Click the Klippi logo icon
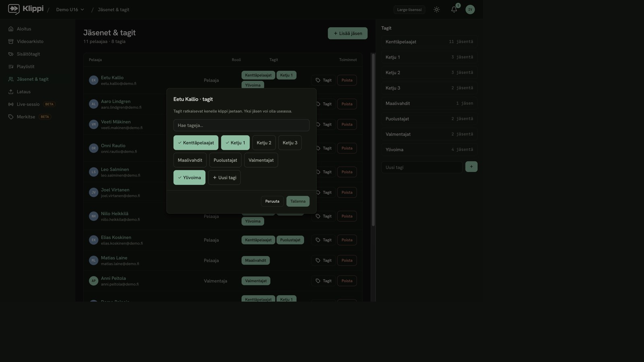Image resolution: width=644 pixels, height=362 pixels. coord(14,9)
